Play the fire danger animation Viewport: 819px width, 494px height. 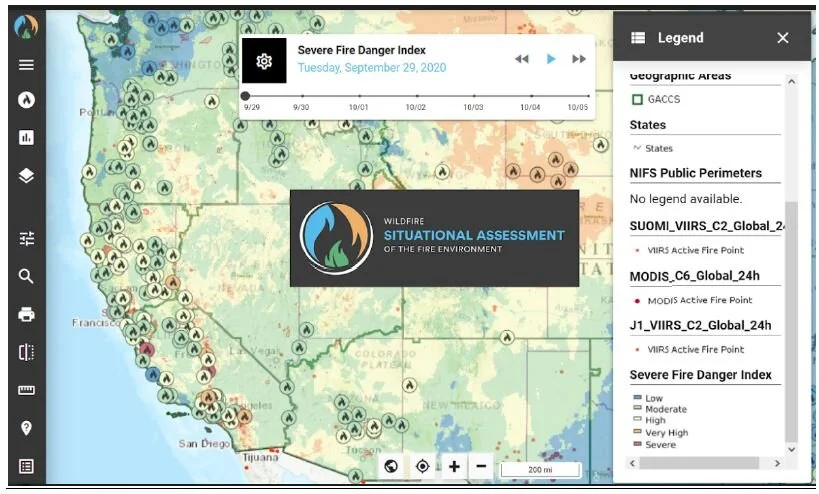coord(551,59)
